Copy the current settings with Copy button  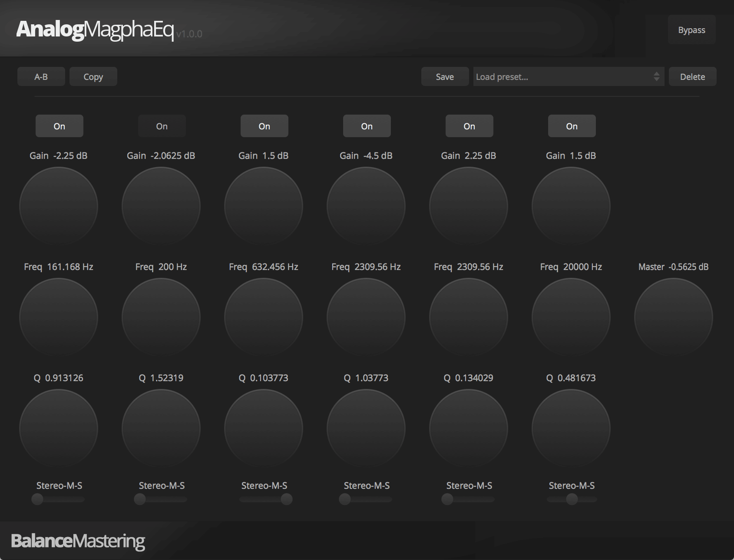coord(93,76)
